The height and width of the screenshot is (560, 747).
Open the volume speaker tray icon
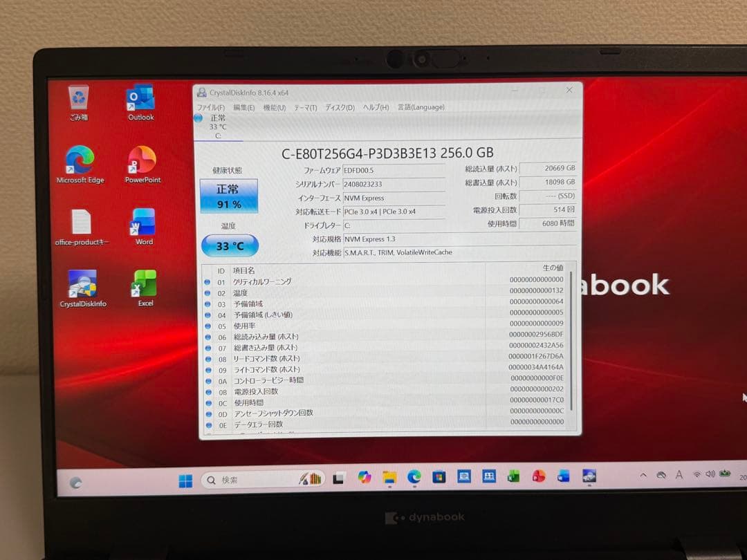710,474
